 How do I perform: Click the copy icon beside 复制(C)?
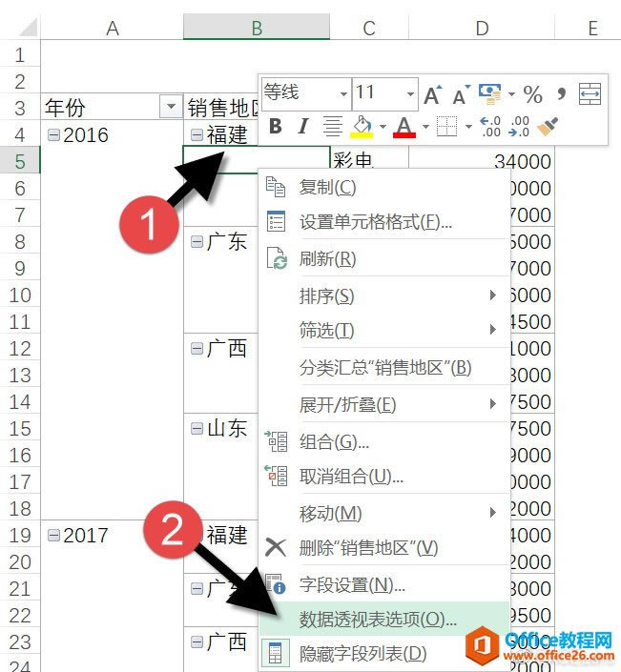tap(276, 187)
